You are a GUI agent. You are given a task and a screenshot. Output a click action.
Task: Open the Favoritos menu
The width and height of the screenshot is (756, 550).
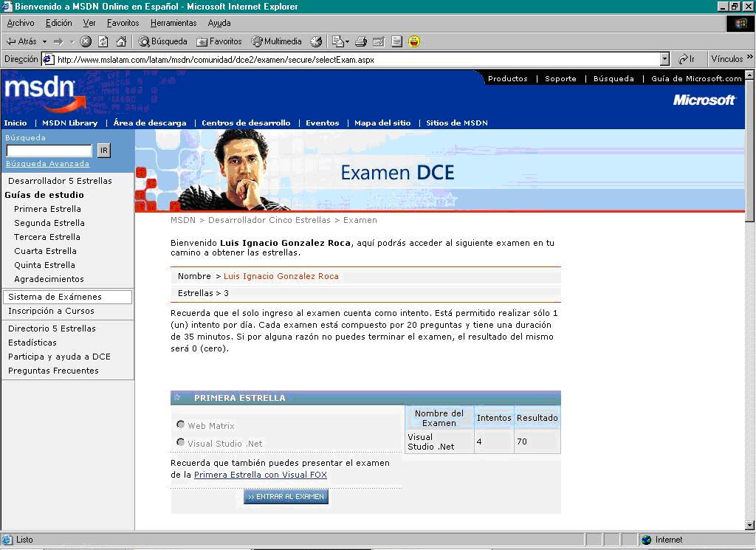(x=123, y=23)
